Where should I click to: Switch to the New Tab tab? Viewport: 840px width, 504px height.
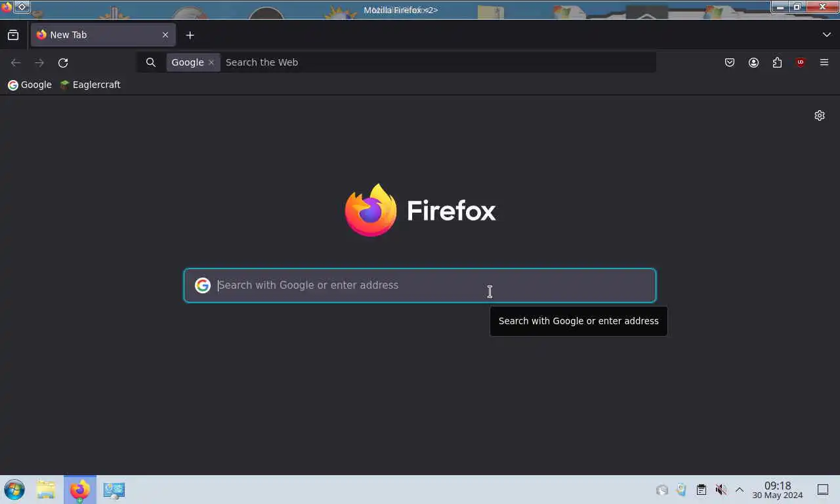tap(103, 35)
